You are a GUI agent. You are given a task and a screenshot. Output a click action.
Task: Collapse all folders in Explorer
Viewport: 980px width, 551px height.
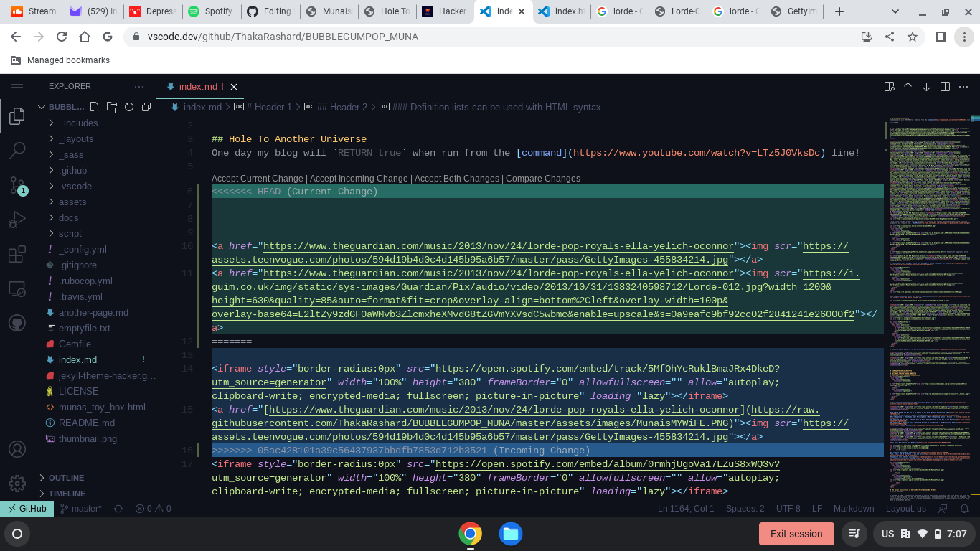pyautogui.click(x=146, y=107)
